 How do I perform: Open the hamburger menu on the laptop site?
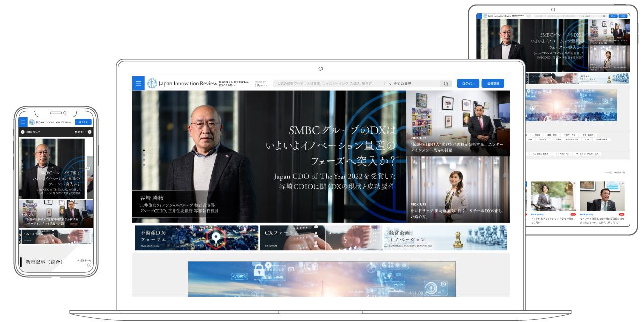pyautogui.click(x=138, y=84)
